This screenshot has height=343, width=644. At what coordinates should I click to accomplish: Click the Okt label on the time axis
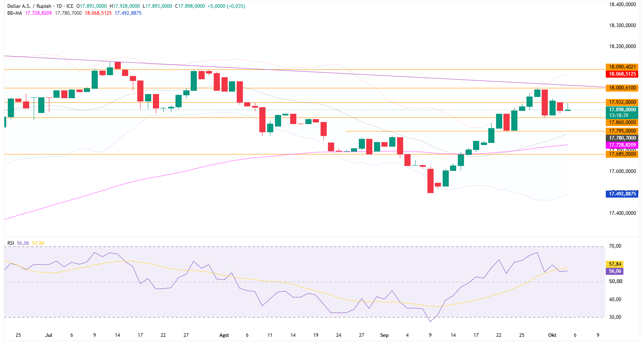tap(552, 335)
